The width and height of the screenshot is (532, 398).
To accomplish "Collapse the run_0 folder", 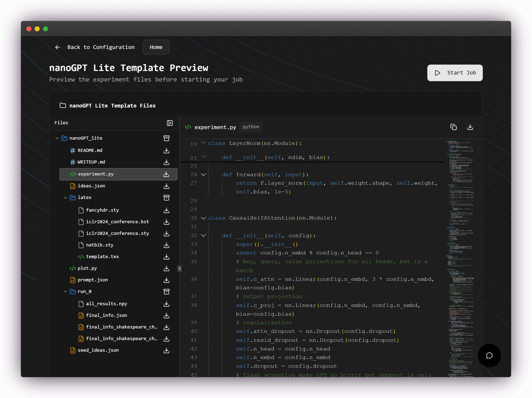I will pyautogui.click(x=65, y=292).
